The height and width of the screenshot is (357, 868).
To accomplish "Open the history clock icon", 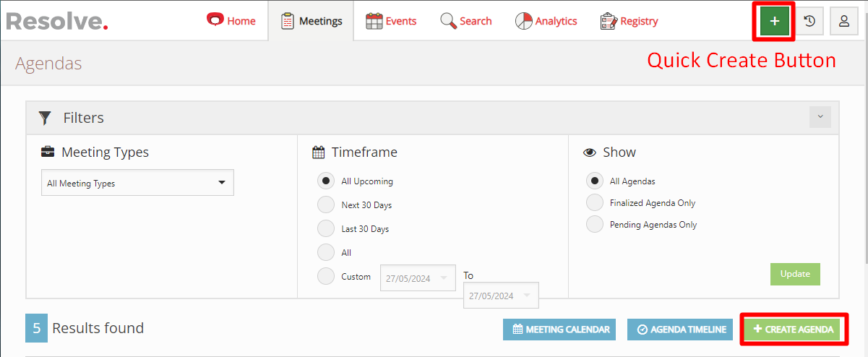I will [x=809, y=22].
